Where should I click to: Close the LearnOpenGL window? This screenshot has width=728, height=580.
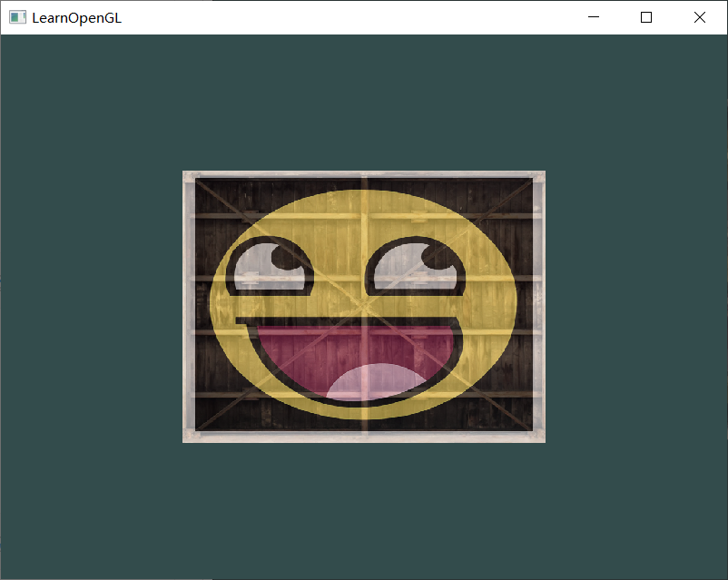pos(700,17)
